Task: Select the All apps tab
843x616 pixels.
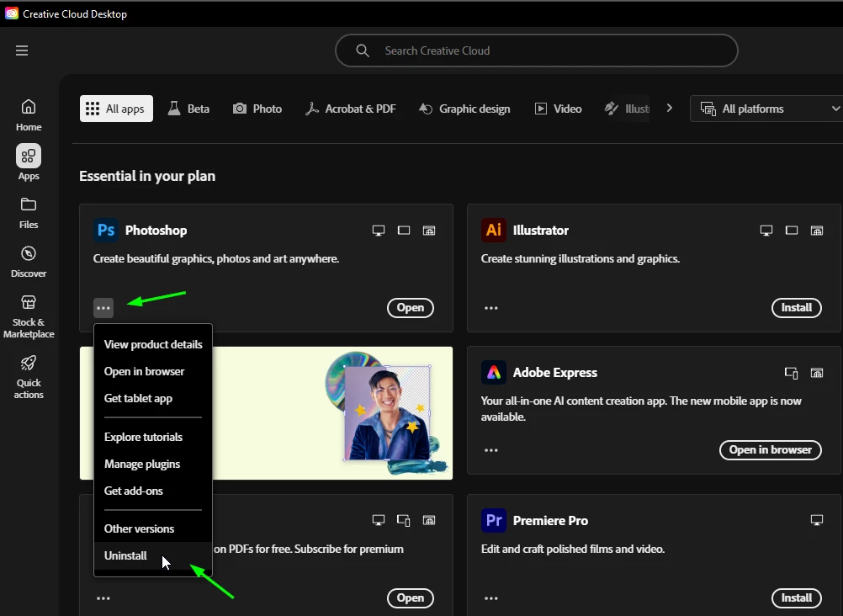Action: point(116,109)
